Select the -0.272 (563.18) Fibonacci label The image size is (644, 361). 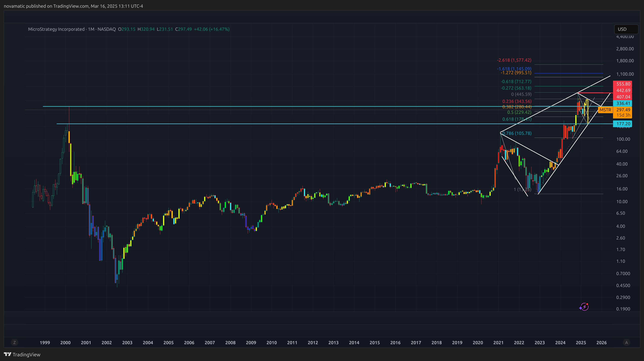pyautogui.click(x=516, y=88)
